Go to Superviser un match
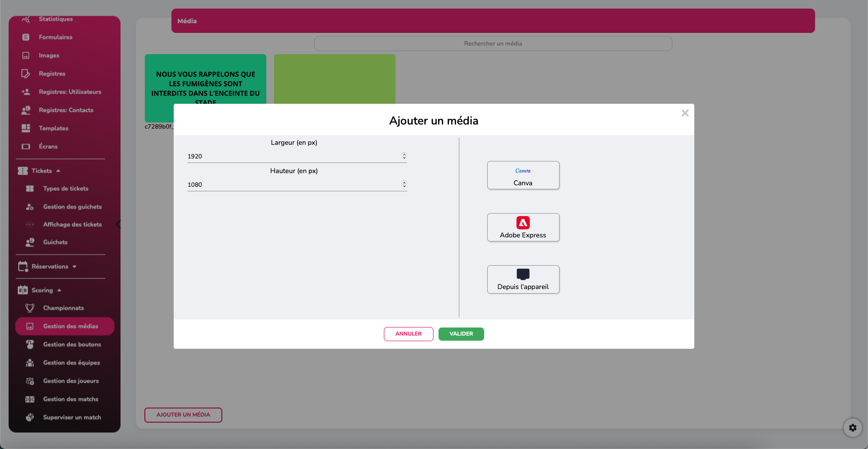 (71, 417)
